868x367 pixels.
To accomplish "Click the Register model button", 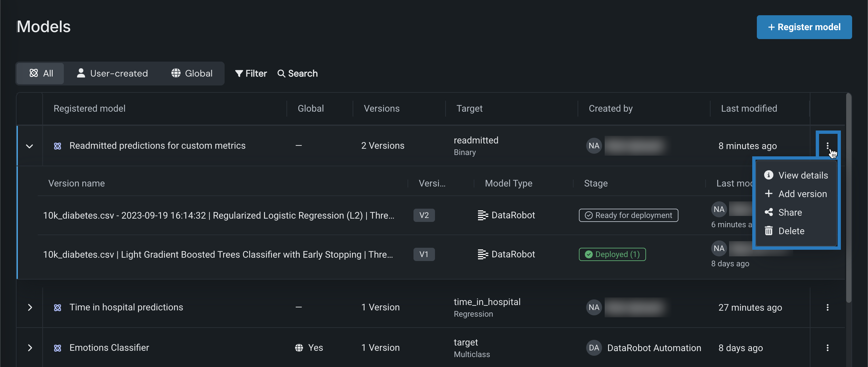I will pos(804,27).
